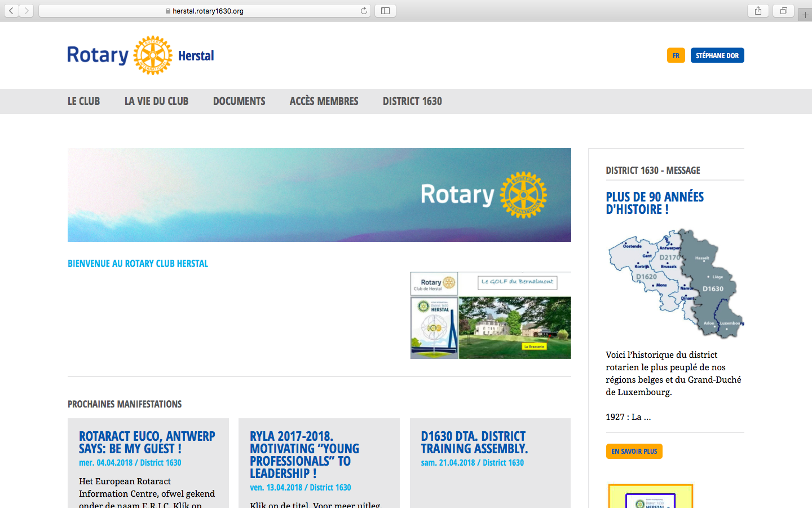Open the Share icon in Safari
The width and height of the screenshot is (812, 508).
point(758,11)
